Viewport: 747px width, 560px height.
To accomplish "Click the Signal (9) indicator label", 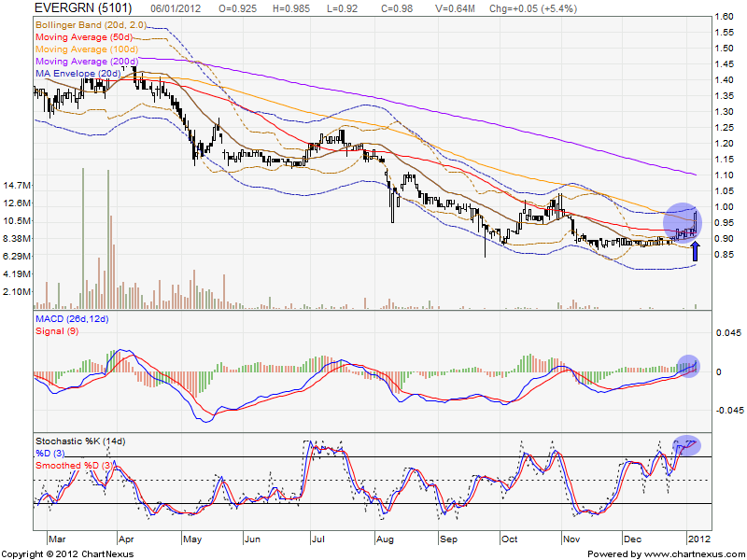I will point(55,332).
